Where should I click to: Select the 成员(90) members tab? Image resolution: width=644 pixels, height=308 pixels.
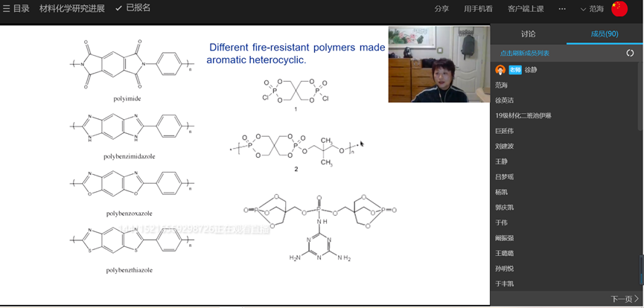click(x=604, y=34)
